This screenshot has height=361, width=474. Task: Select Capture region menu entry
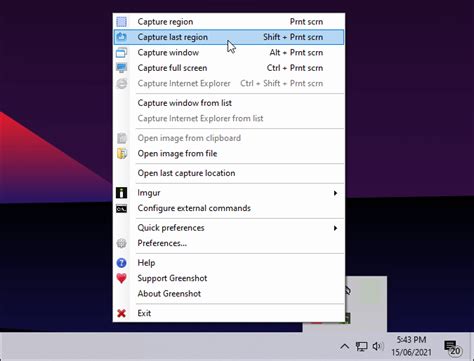(229, 22)
